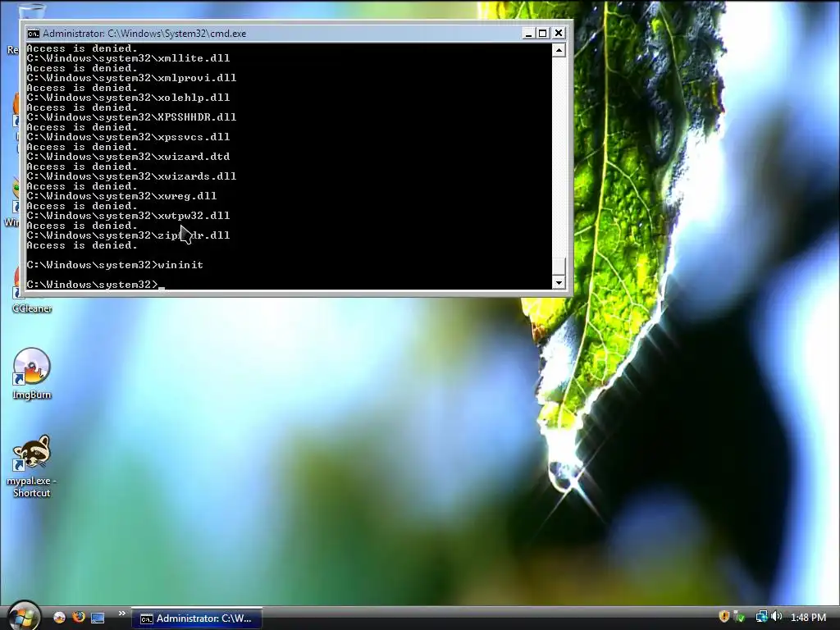Click the last empty command prompt line
The width and height of the screenshot is (840, 630).
[95, 284]
